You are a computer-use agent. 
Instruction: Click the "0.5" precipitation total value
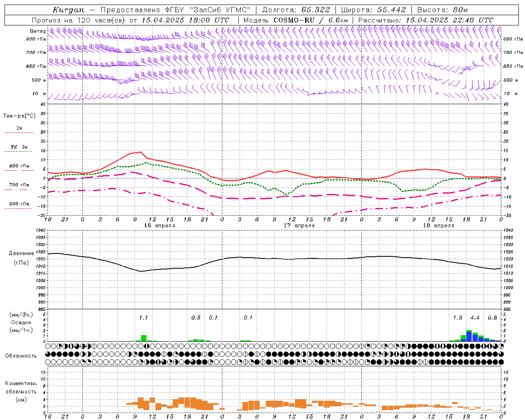[196, 318]
